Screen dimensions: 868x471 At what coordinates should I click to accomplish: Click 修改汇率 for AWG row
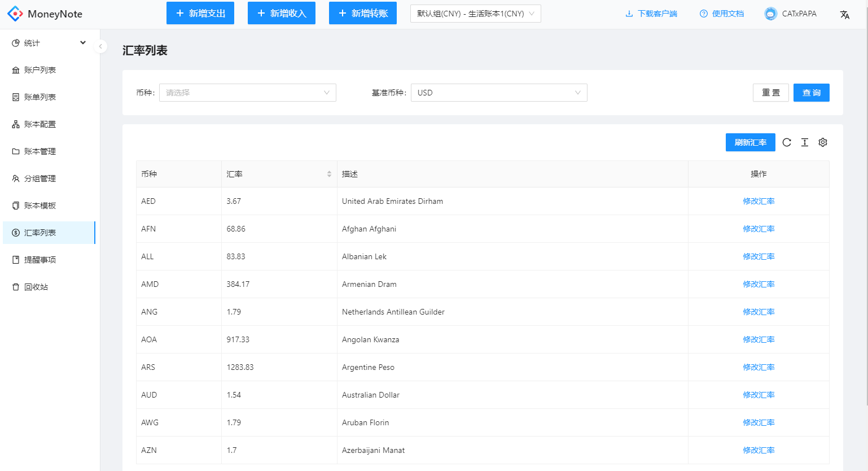[759, 422]
